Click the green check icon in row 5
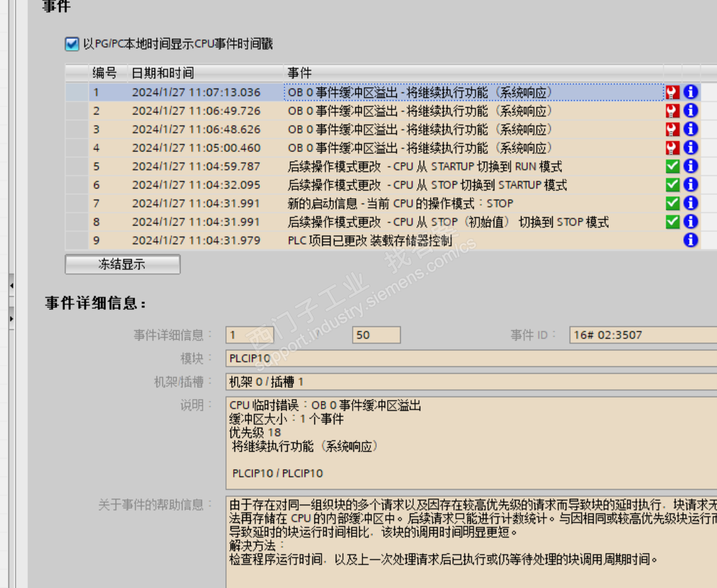Image resolution: width=717 pixels, height=588 pixels. (x=672, y=166)
